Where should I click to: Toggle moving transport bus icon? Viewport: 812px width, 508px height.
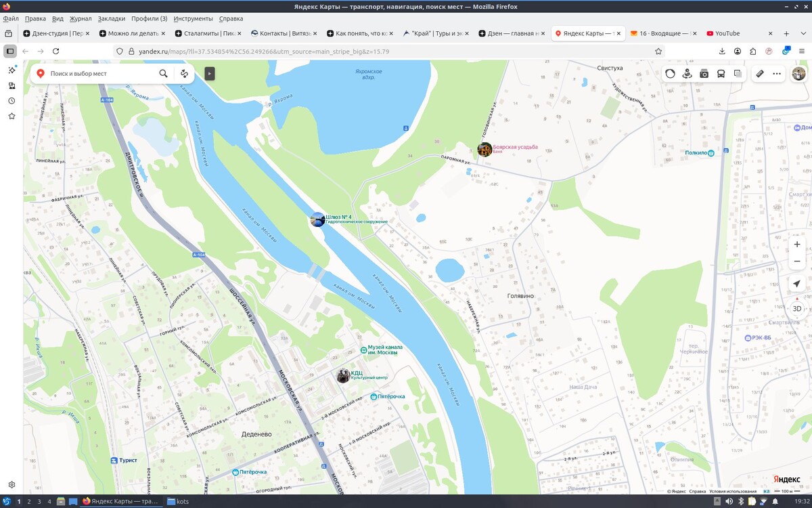(721, 73)
